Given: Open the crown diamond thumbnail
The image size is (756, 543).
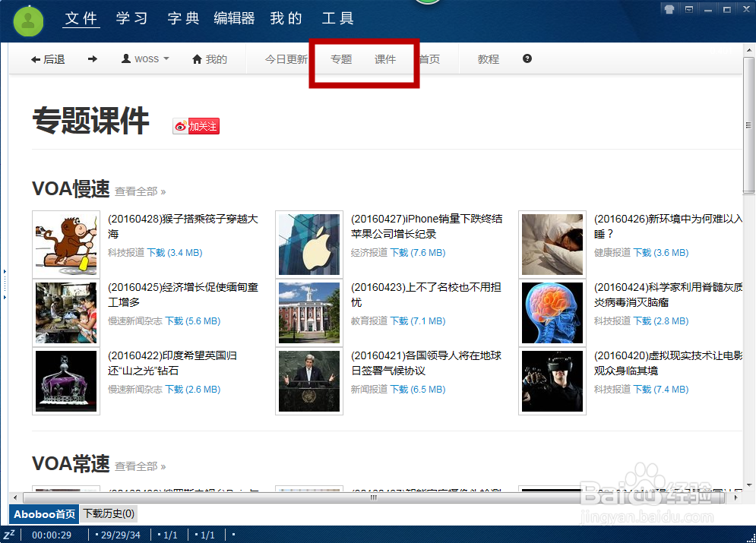Looking at the screenshot, I should 66,381.
